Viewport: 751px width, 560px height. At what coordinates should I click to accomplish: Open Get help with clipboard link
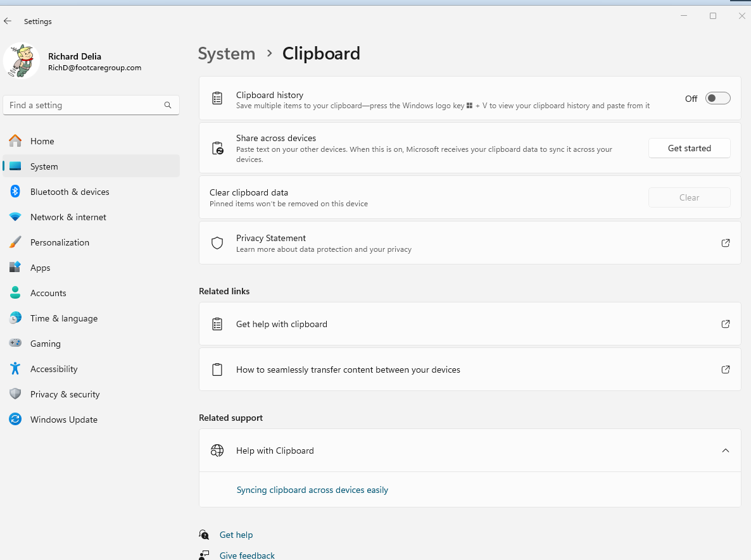tap(470, 324)
